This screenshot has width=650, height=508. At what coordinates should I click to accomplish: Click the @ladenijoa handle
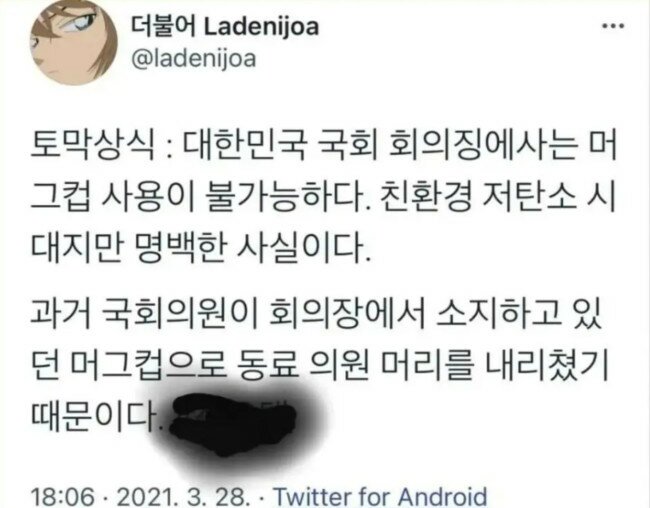click(x=194, y=59)
